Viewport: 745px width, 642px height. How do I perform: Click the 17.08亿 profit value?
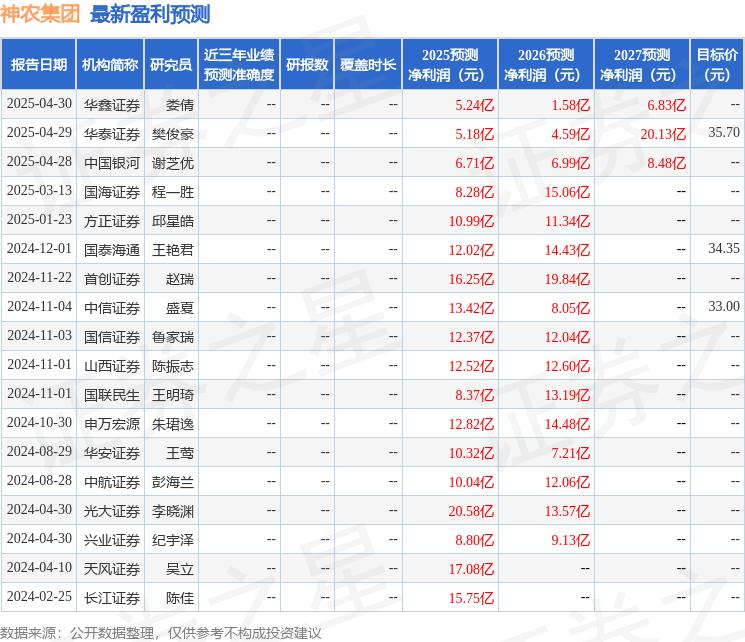471,569
